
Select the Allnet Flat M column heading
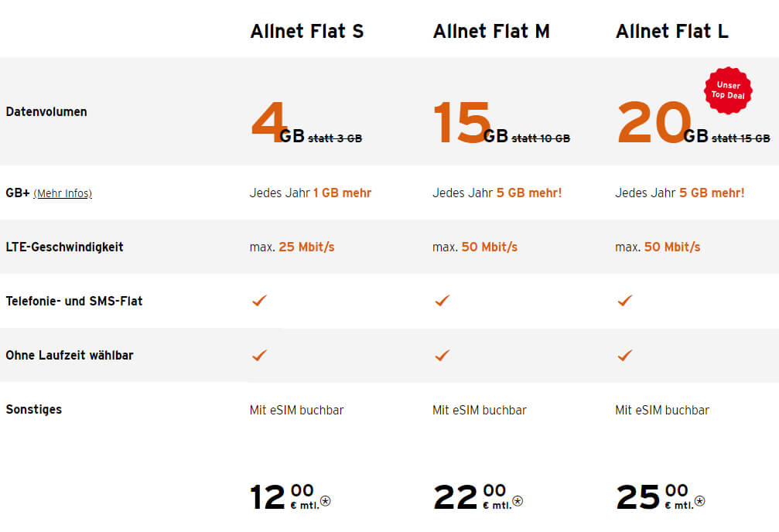(491, 32)
